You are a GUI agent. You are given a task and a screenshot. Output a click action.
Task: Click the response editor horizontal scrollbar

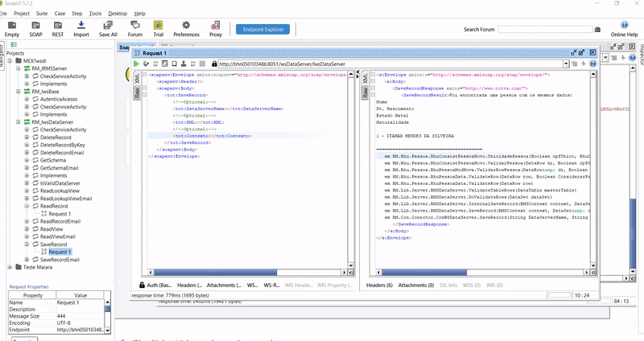point(483,272)
